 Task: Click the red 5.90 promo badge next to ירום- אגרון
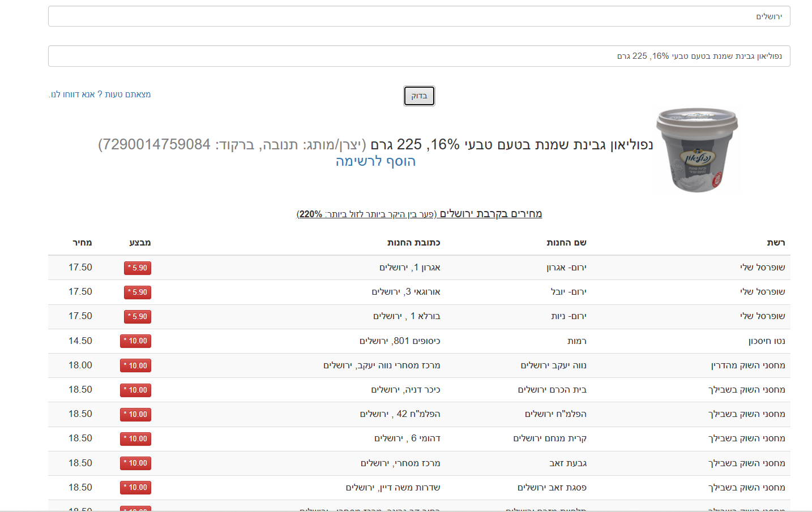click(137, 268)
